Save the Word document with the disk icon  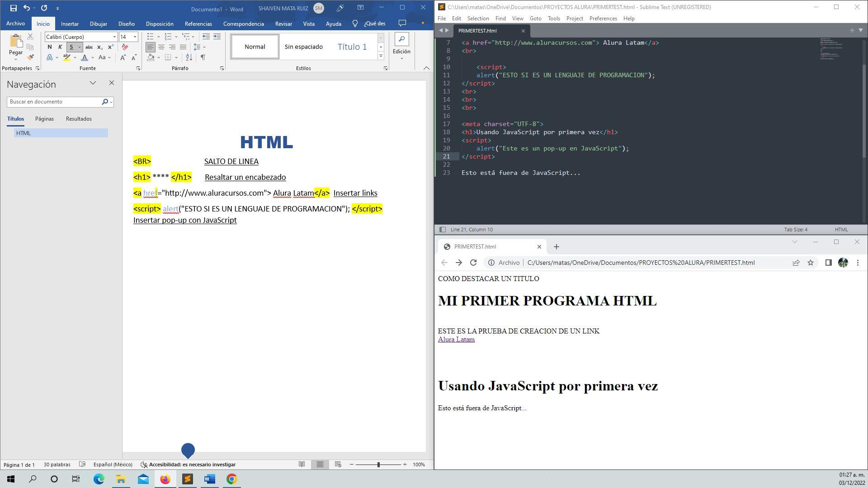click(x=14, y=8)
